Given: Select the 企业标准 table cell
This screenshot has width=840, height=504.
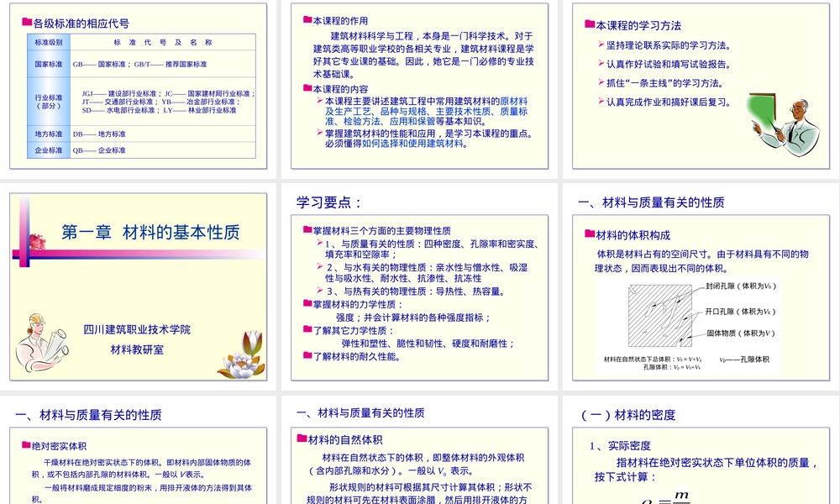Looking at the screenshot, I should (49, 150).
